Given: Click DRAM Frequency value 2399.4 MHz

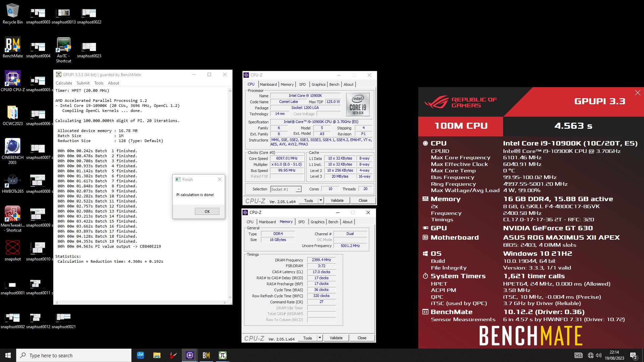Looking at the screenshot, I should [321, 260].
